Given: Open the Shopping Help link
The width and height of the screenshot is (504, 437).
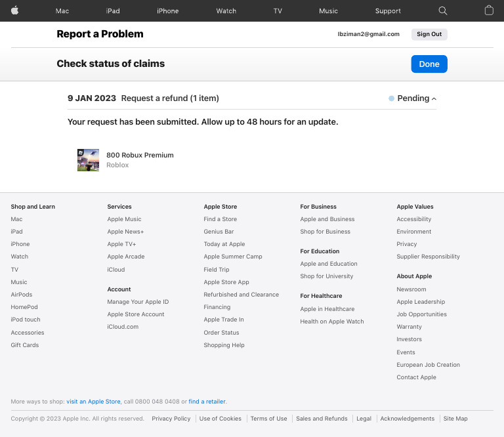Looking at the screenshot, I should click(x=224, y=345).
